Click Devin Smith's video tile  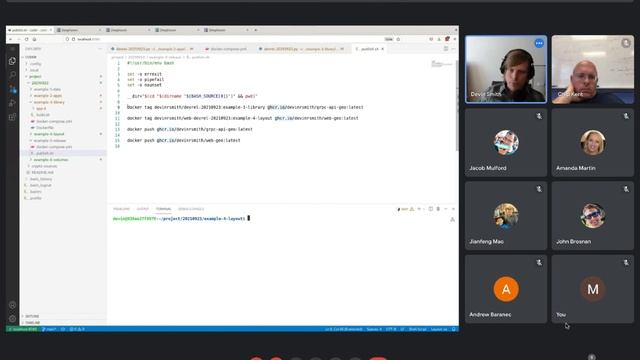[x=506, y=69]
